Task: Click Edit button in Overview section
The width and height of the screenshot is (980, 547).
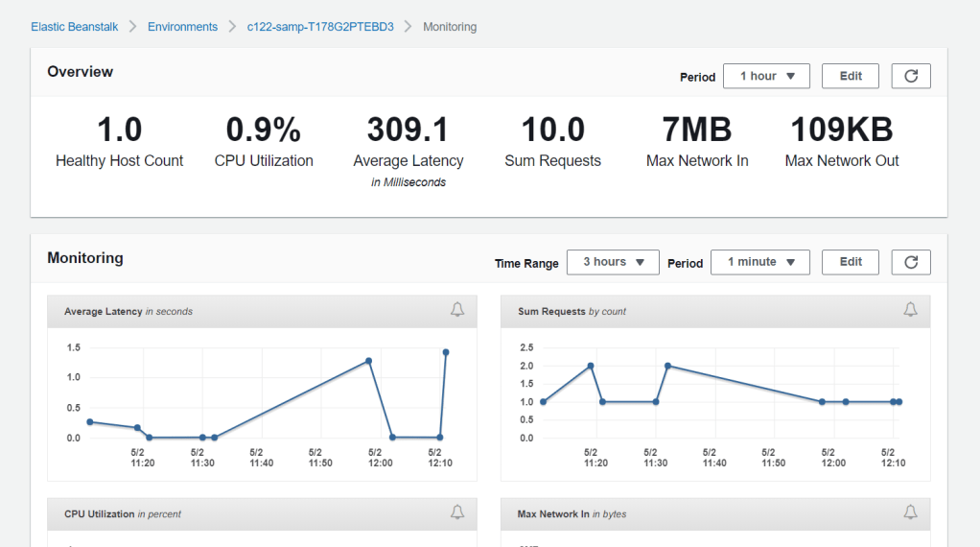Action: [851, 77]
